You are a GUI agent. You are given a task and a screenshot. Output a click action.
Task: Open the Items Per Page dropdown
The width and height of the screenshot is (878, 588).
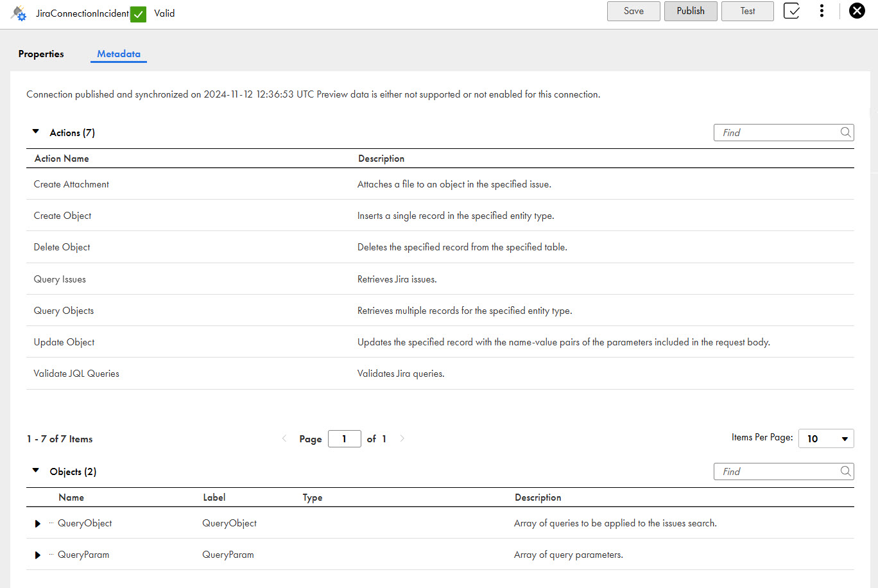pos(826,438)
